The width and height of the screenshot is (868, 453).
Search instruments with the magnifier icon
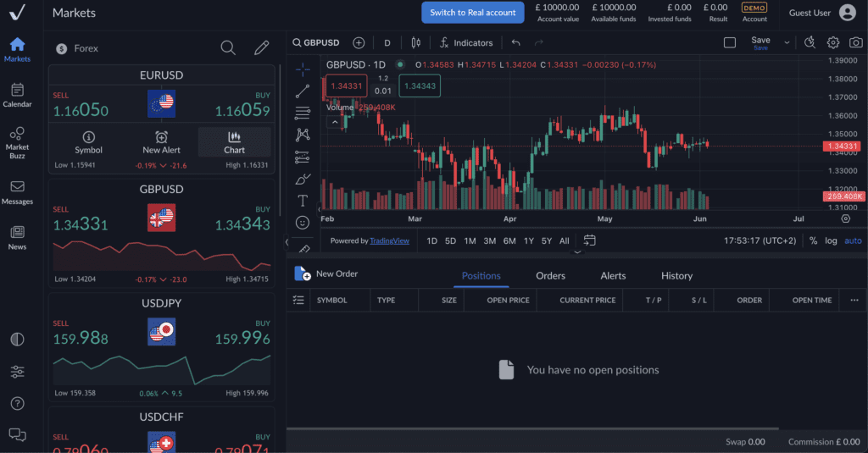[228, 48]
